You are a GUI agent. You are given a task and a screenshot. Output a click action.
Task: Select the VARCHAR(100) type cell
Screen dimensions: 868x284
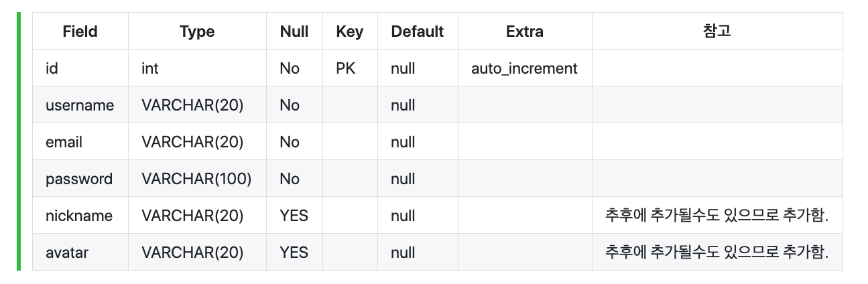point(197,179)
